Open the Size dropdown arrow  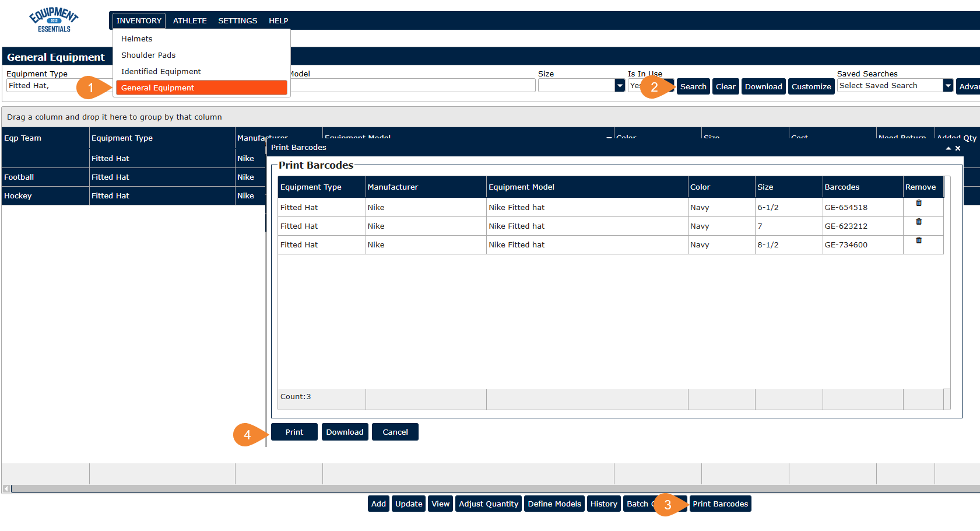point(620,86)
